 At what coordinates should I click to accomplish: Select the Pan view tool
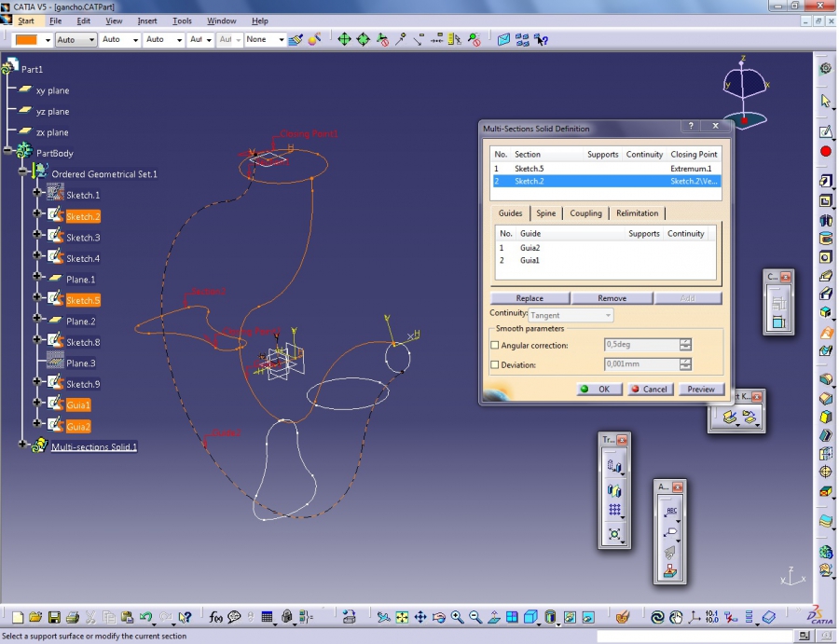(x=420, y=617)
